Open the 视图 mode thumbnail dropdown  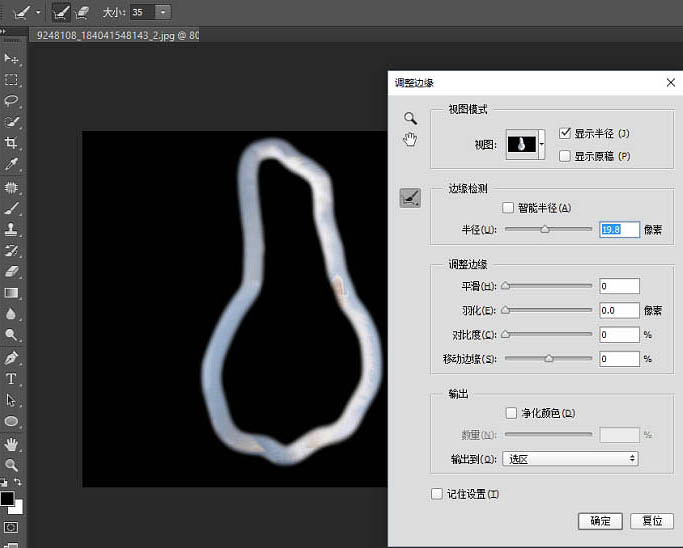point(542,144)
